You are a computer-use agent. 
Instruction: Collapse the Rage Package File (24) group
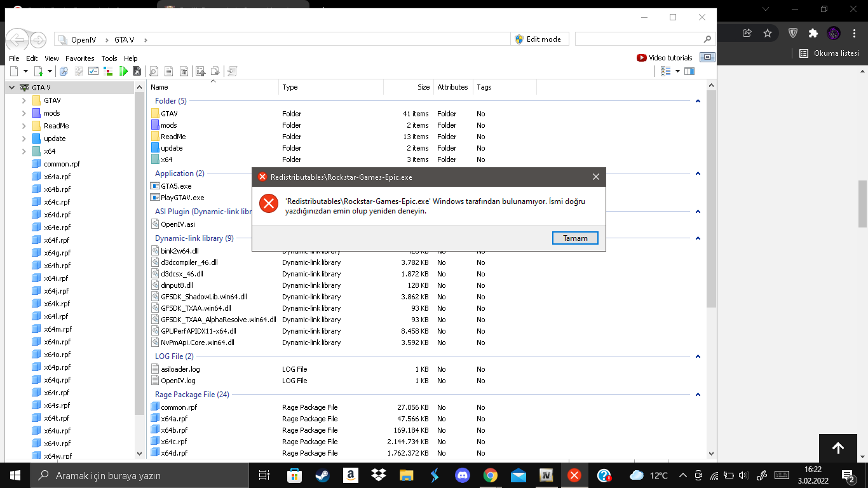tap(698, 395)
